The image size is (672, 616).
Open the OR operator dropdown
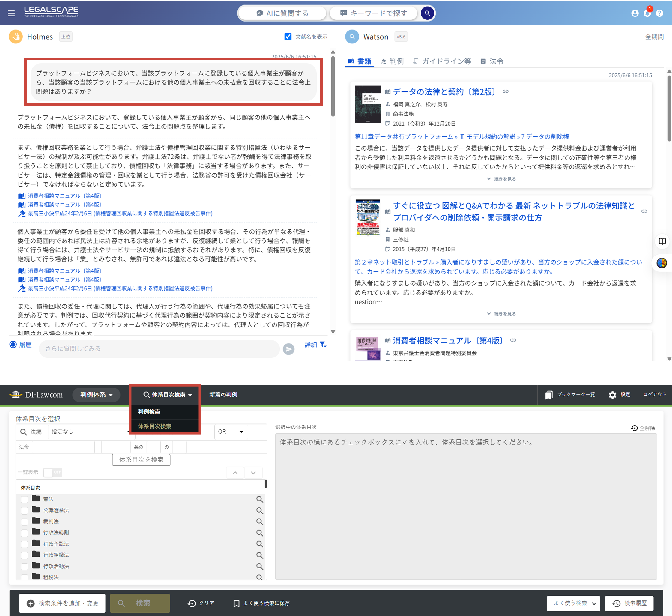[231, 432]
